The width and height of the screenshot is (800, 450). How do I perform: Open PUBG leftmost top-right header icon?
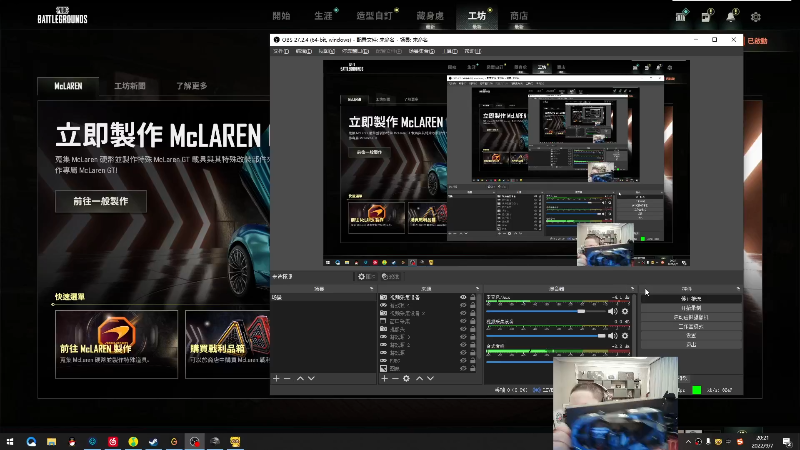[x=681, y=16]
